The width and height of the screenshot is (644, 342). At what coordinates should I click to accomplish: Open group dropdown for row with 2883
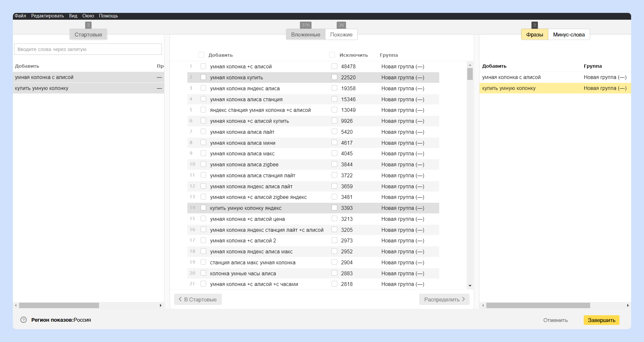click(402, 273)
